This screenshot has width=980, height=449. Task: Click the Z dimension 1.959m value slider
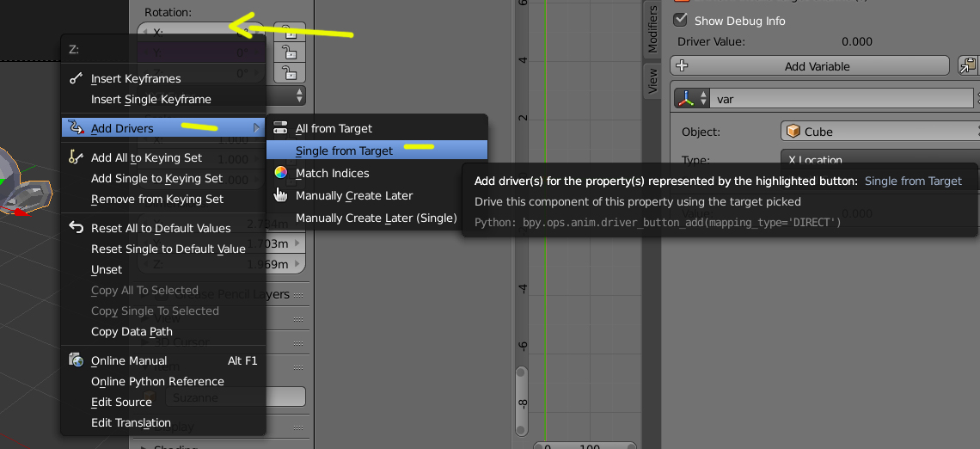pyautogui.click(x=284, y=264)
